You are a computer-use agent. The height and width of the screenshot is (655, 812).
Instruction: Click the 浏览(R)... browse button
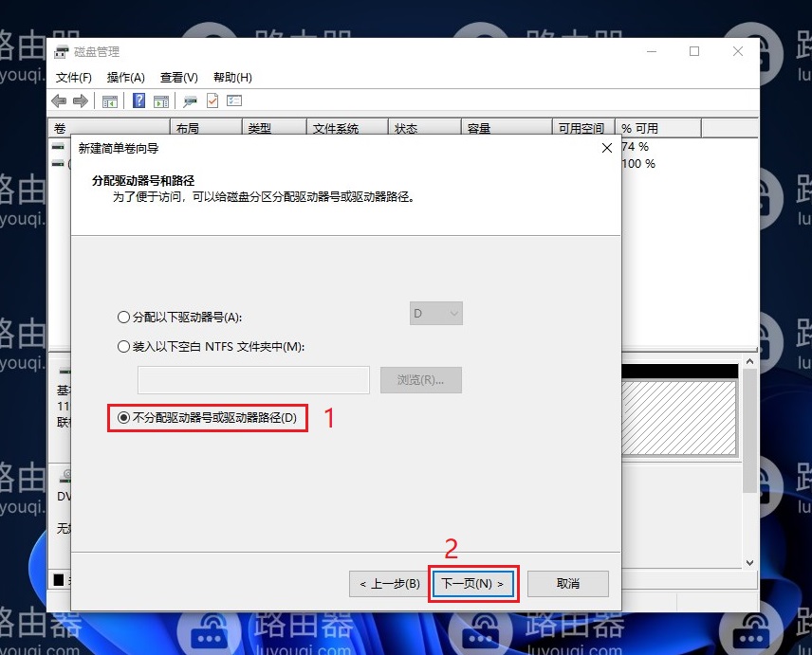click(421, 380)
